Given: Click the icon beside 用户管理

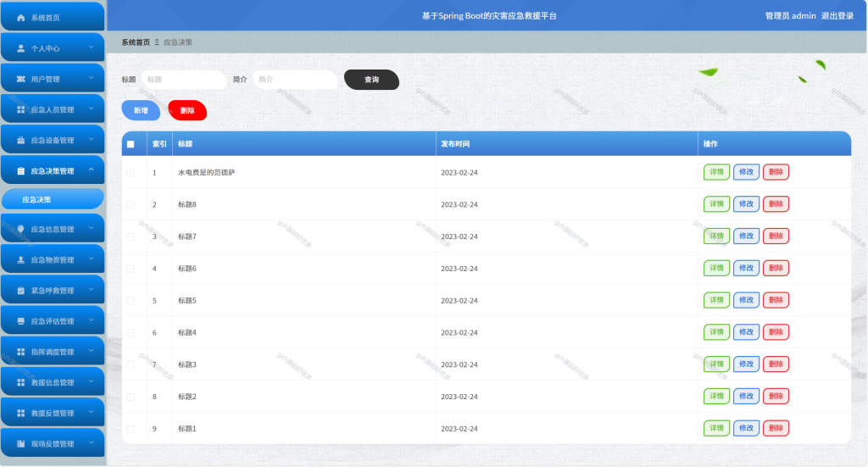Looking at the screenshot, I should click(20, 79).
